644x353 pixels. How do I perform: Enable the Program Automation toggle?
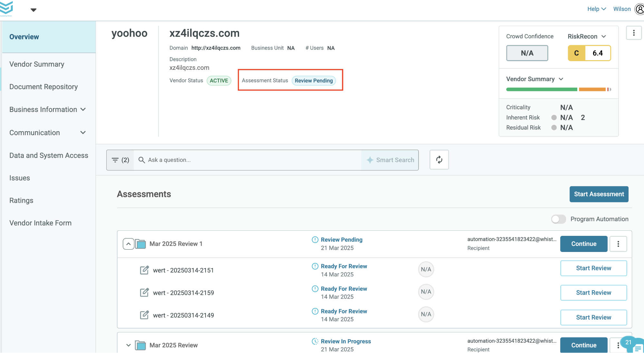pos(558,219)
